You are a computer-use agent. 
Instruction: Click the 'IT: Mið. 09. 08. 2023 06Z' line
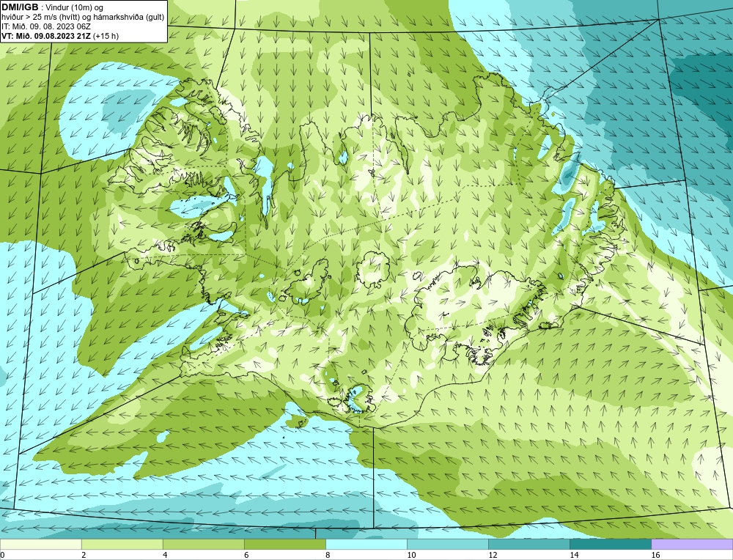(x=45, y=26)
